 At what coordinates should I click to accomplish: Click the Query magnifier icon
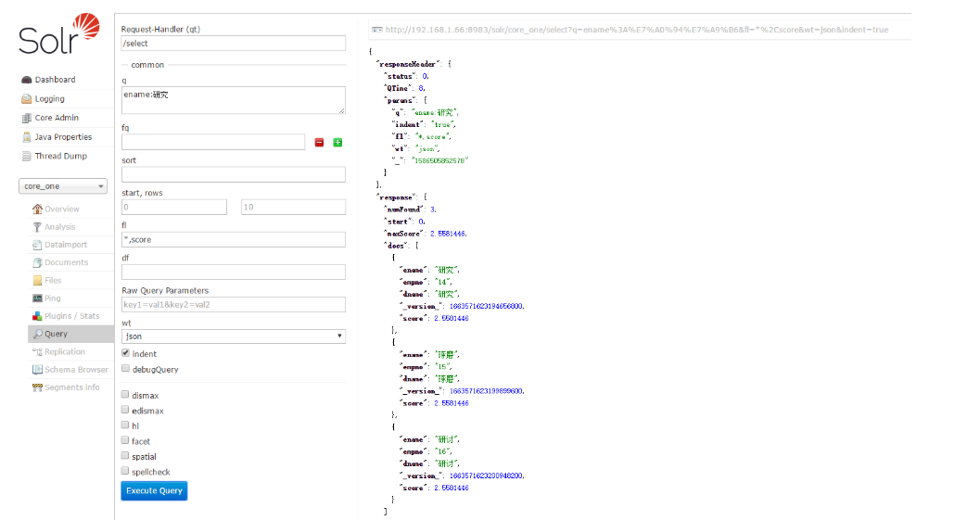point(37,334)
